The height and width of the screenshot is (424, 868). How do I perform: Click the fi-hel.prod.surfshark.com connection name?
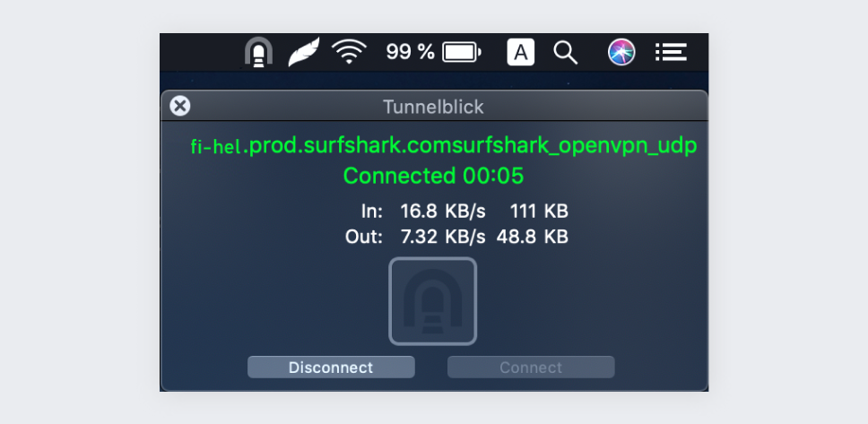tap(443, 146)
